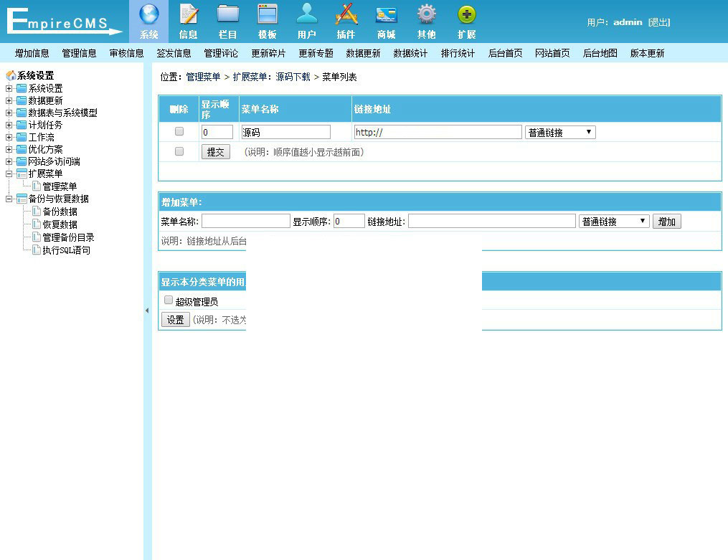Enable the 超级管理员 checkbox
The image size is (728, 560).
coord(169,300)
